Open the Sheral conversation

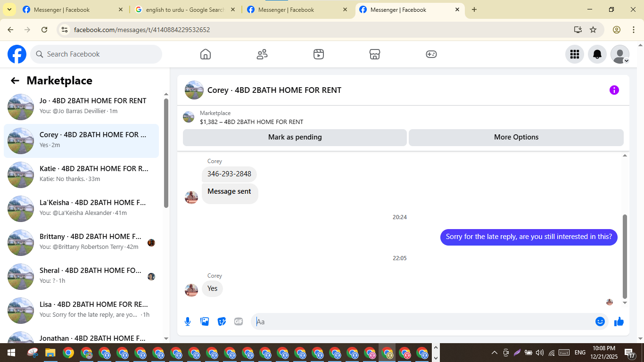tap(81, 277)
